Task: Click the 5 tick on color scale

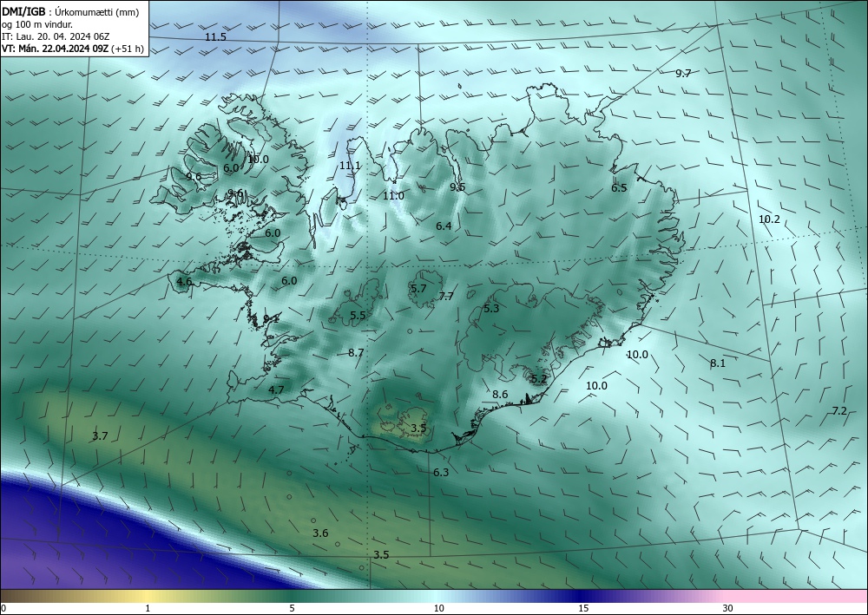Action: [292, 609]
